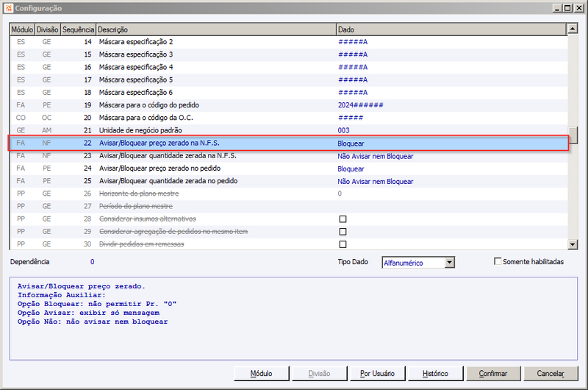Click Não Avisar nem Bloquear in row 25
This screenshot has height=390, width=588.
(376, 182)
